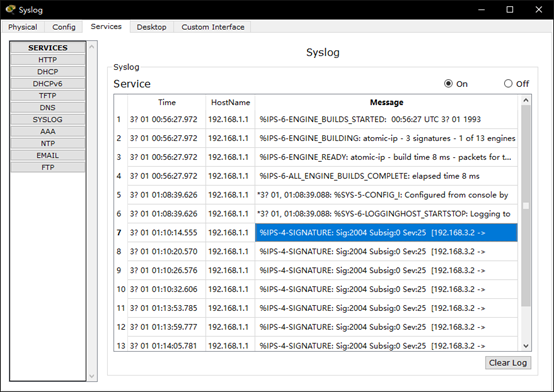
Task: Click time cell 01:13:59.777 in row 12
Action: coord(167,327)
